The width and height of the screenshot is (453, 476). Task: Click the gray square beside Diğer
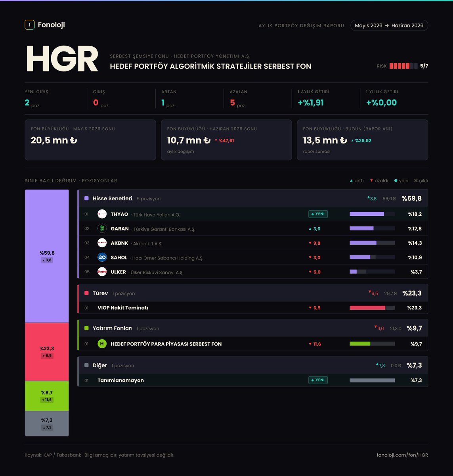tap(86, 365)
